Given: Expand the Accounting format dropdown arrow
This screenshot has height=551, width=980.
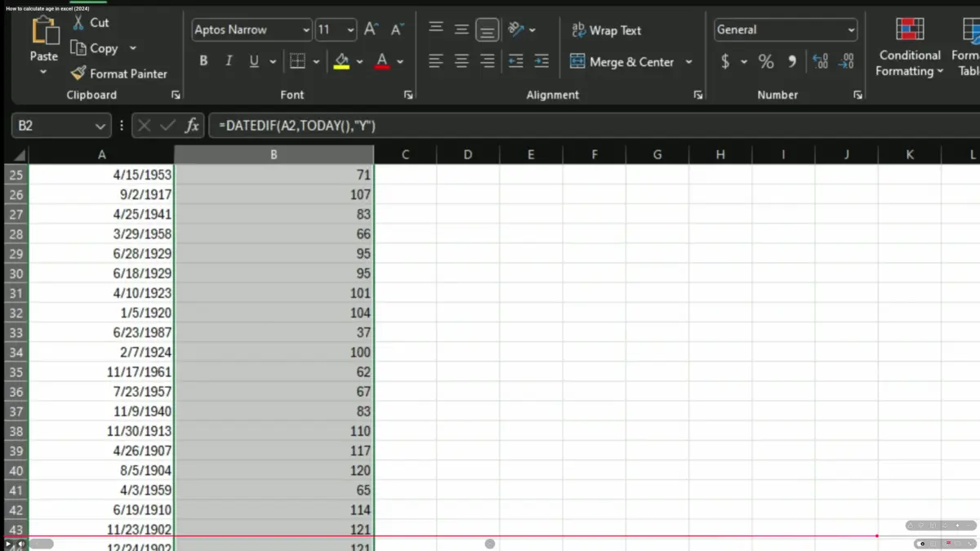Looking at the screenshot, I should tap(744, 62).
